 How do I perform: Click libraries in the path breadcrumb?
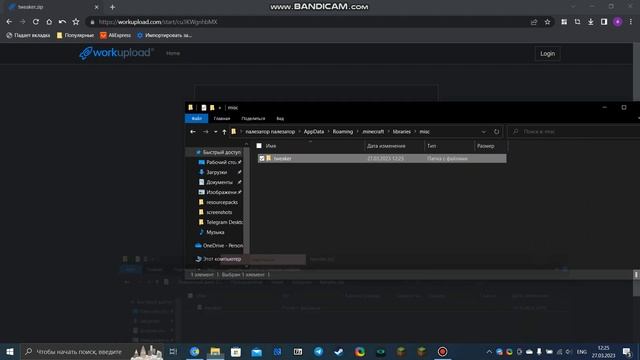click(x=402, y=132)
